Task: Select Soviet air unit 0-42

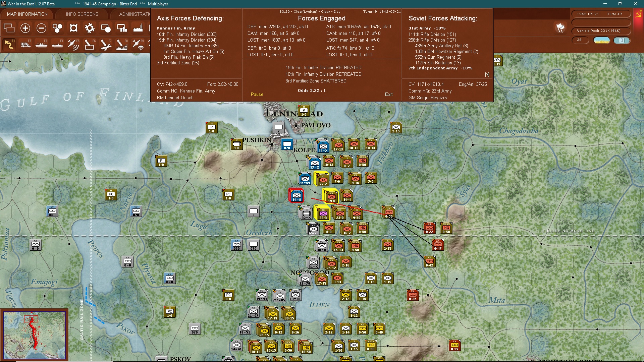Action: pos(429,261)
